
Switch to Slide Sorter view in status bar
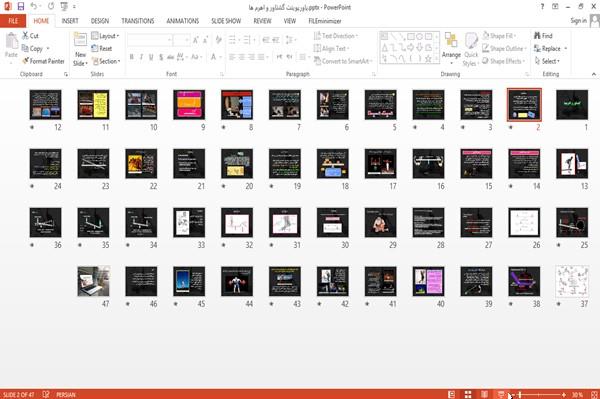468,394
